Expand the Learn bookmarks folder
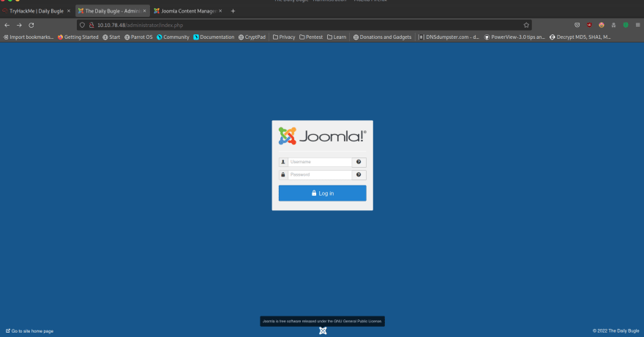 337,37
